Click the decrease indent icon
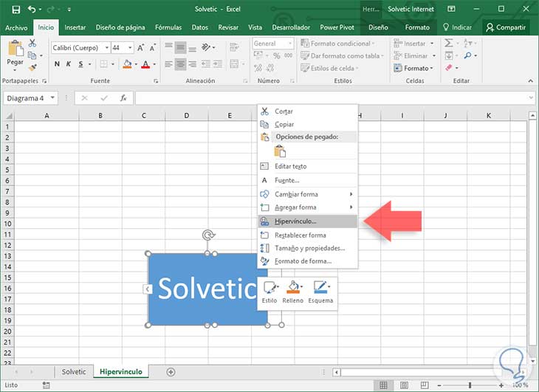This screenshot has width=539, height=392. coord(205,64)
